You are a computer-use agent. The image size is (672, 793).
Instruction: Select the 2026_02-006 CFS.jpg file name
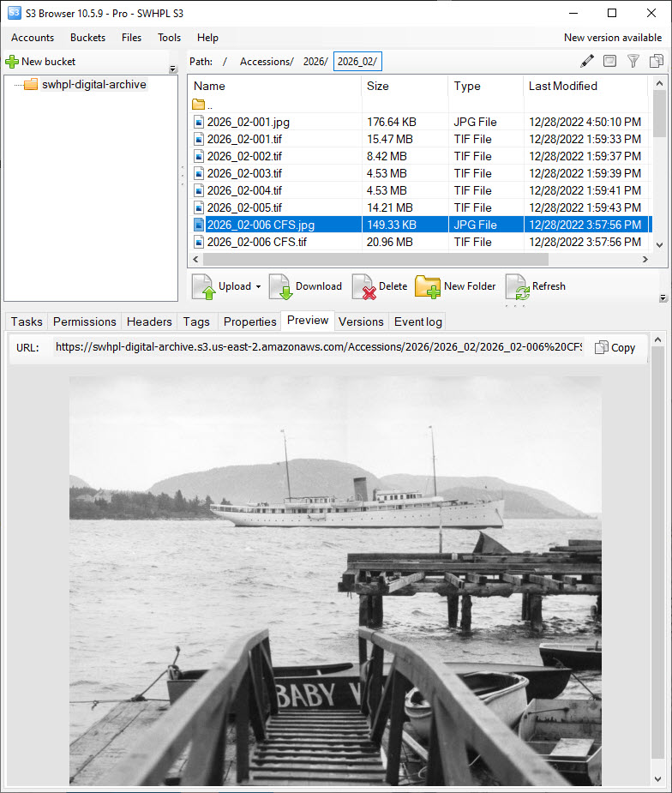pyautogui.click(x=261, y=225)
